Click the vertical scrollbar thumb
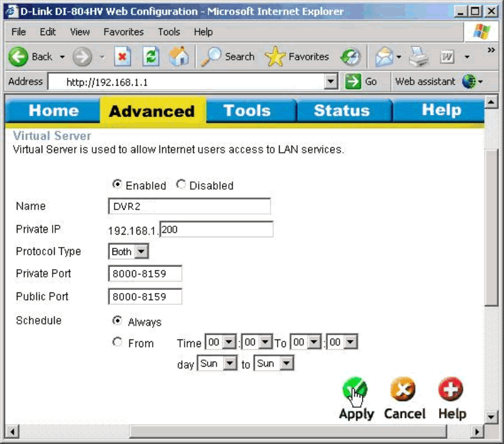 [491, 228]
